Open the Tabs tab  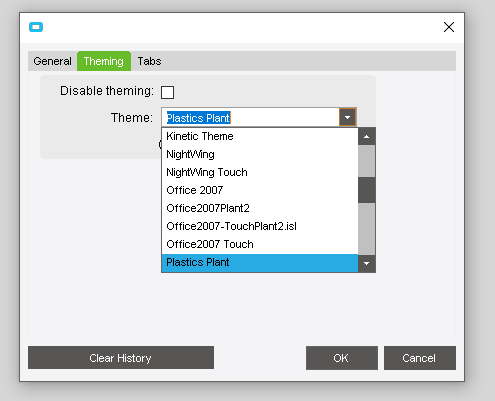pos(149,61)
